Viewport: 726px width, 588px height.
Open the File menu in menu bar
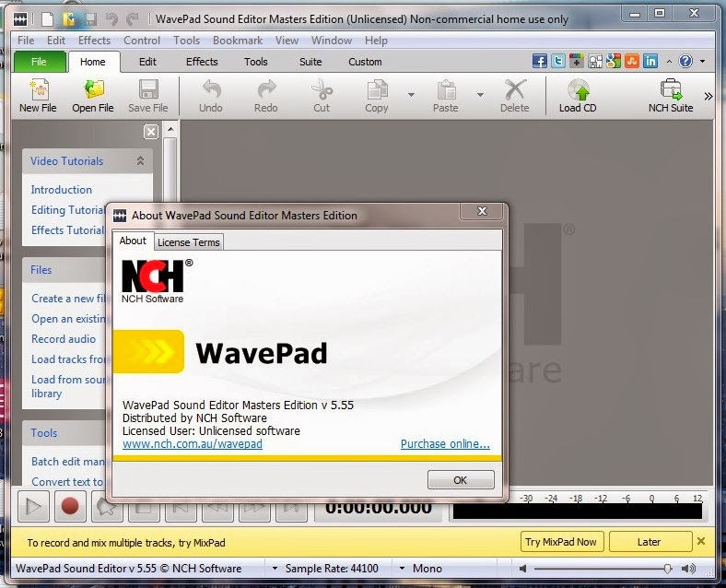click(26, 41)
